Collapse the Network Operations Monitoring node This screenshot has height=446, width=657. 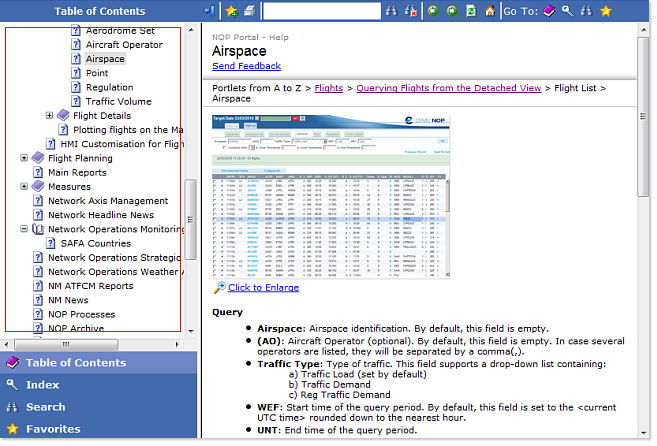tap(25, 229)
